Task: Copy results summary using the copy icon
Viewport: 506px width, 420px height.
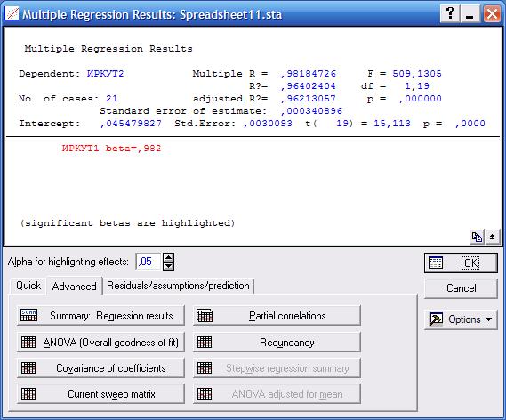Action: pyautogui.click(x=477, y=237)
